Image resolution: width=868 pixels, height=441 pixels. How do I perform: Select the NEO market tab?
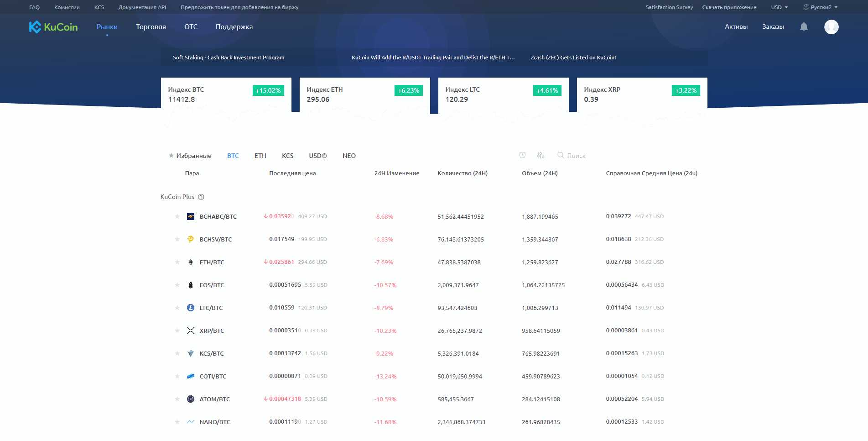click(349, 156)
